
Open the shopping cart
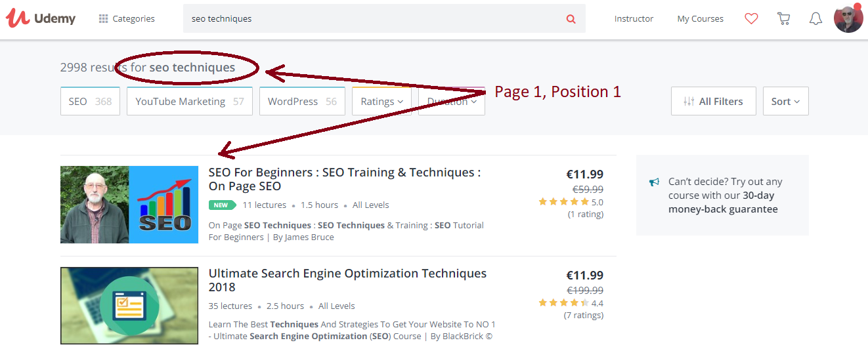[783, 19]
